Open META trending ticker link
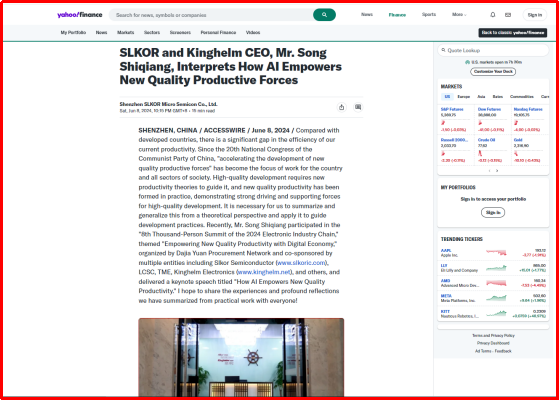Screen dimensions: 560x401 [x=446, y=296]
